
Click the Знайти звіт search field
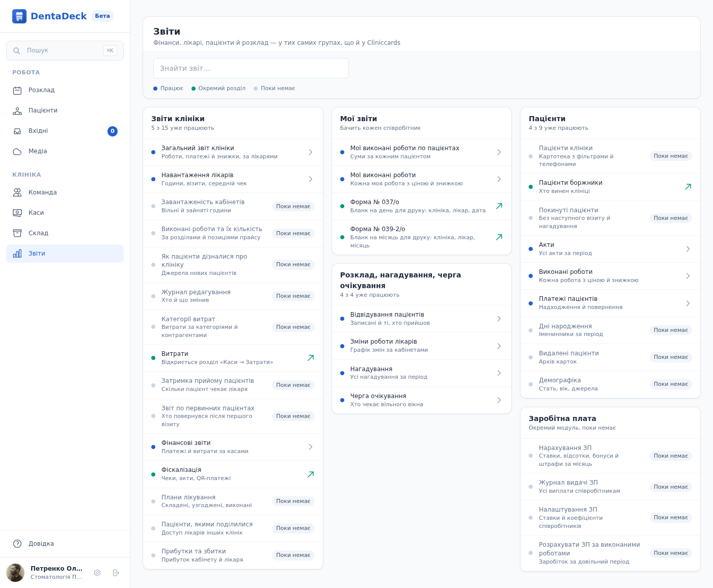251,68
